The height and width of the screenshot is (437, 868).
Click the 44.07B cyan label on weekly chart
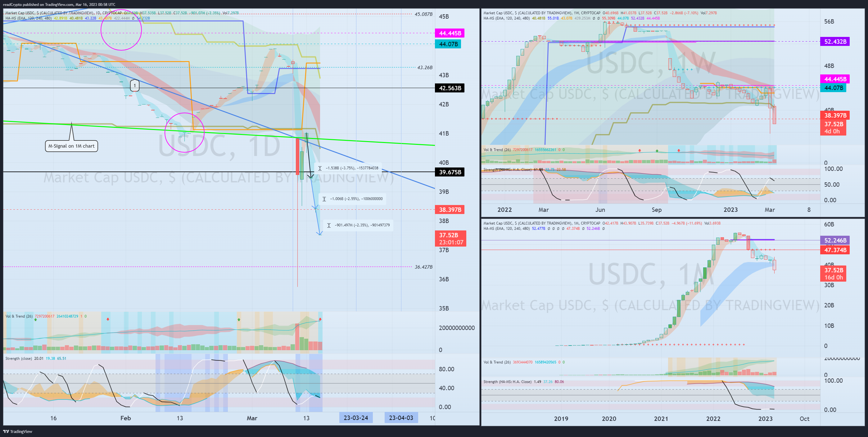[x=833, y=88]
